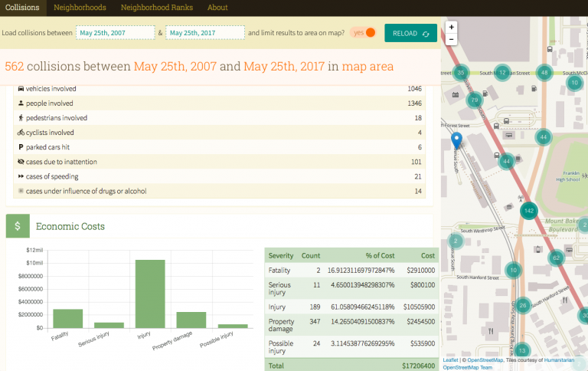The width and height of the screenshot is (588, 371).
Task: Click the Injury bar in the cost chart
Action: pos(150,294)
